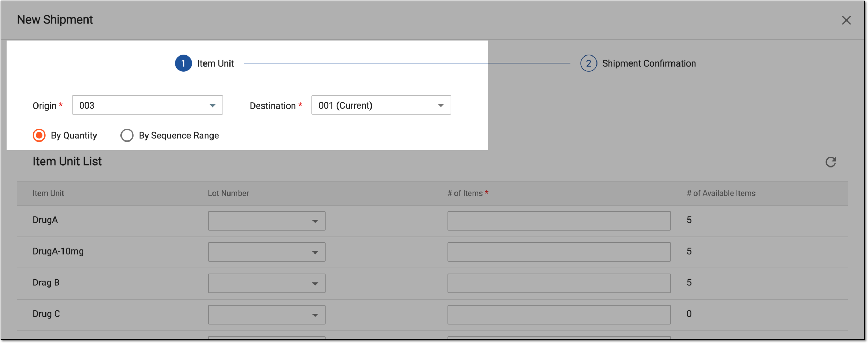Click the # of Available Items column header
Viewport: 868px width, 343px height.
click(x=721, y=193)
